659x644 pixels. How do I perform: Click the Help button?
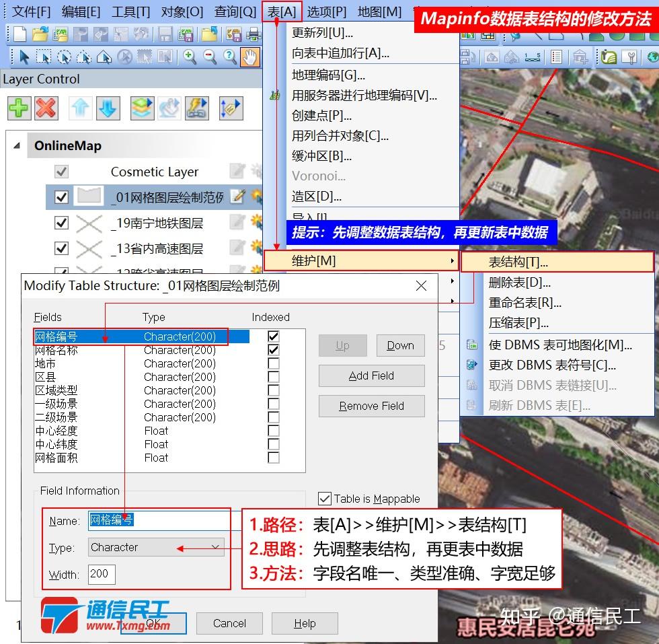pyautogui.click(x=305, y=623)
